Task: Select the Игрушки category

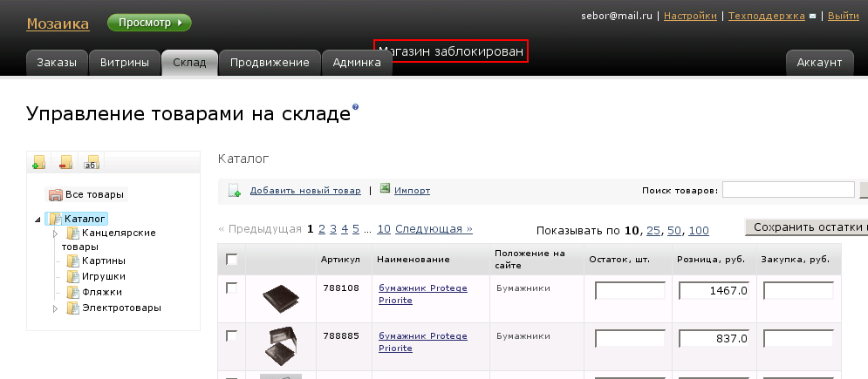Action: click(104, 276)
